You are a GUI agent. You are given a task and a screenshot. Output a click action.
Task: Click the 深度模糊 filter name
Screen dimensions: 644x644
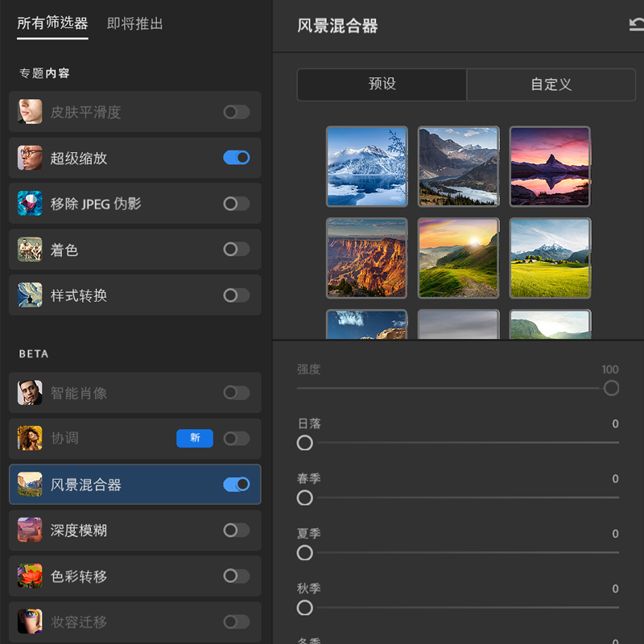click(x=78, y=530)
